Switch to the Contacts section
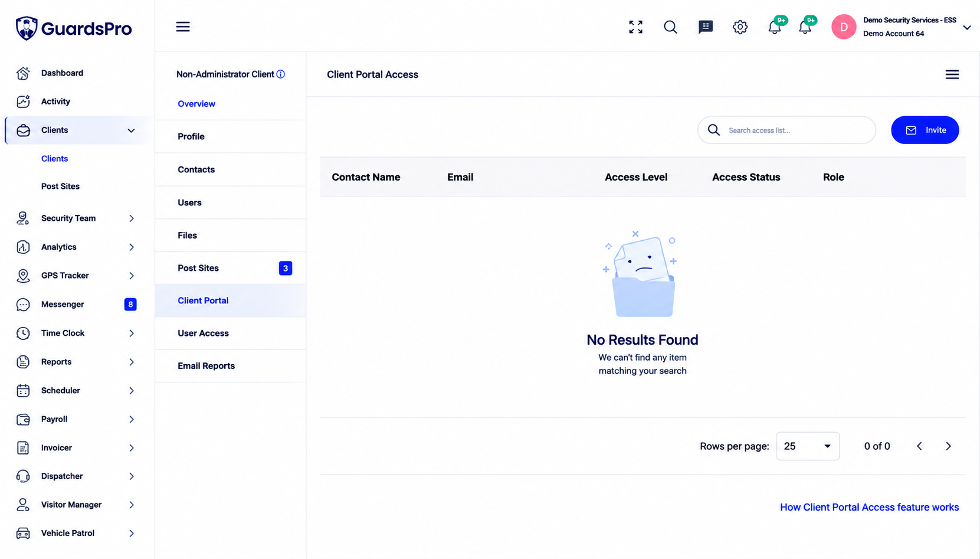This screenshot has width=980, height=559. pos(230,169)
